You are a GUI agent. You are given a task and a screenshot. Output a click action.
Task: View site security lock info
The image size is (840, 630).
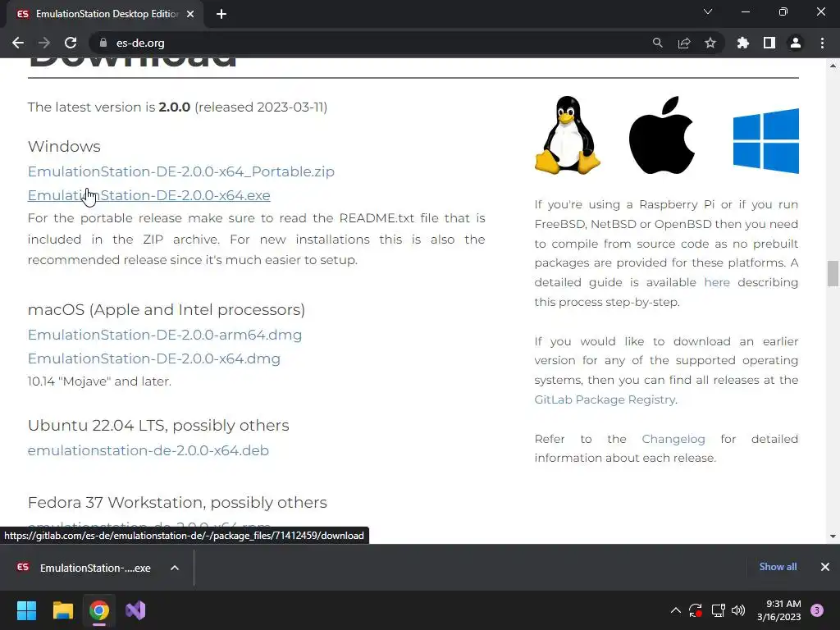[103, 43]
